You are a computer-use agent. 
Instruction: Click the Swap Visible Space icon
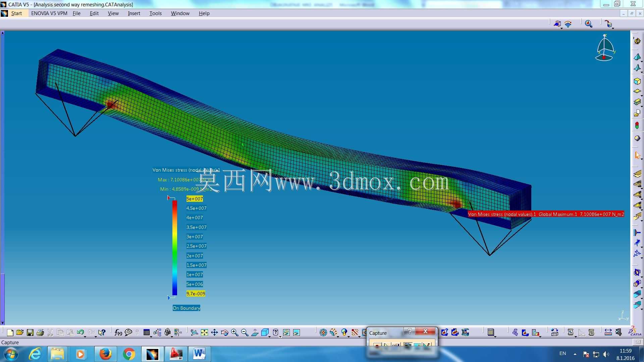[x=296, y=333]
